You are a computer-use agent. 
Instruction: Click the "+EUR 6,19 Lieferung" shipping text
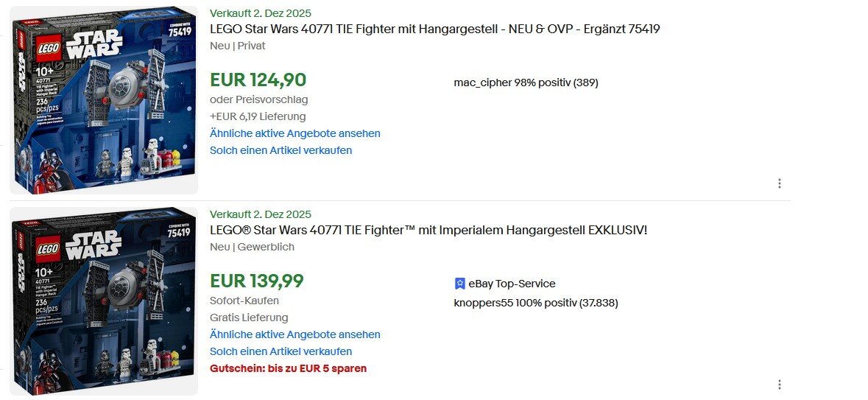(x=257, y=116)
